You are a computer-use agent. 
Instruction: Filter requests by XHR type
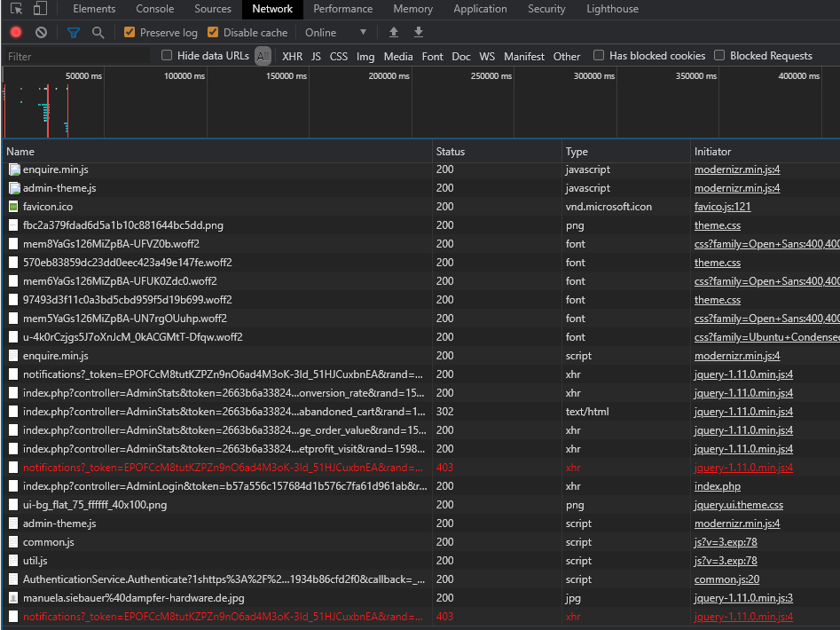[x=292, y=56]
